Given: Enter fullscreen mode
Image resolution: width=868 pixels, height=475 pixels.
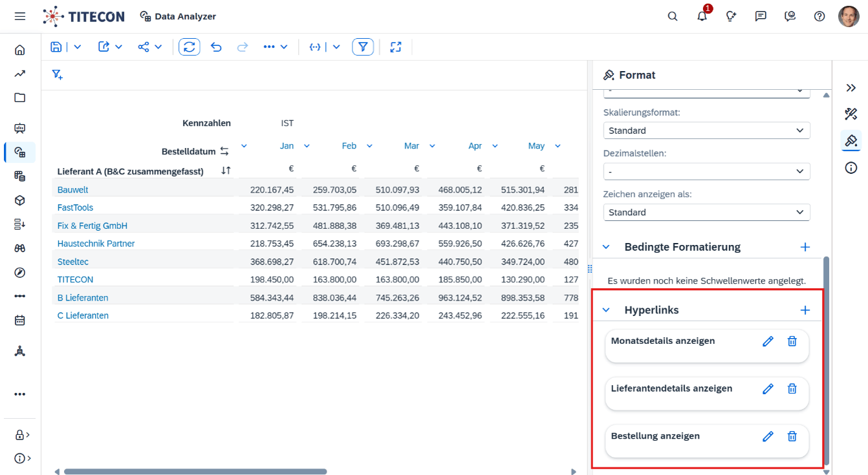Looking at the screenshot, I should pyautogui.click(x=396, y=47).
